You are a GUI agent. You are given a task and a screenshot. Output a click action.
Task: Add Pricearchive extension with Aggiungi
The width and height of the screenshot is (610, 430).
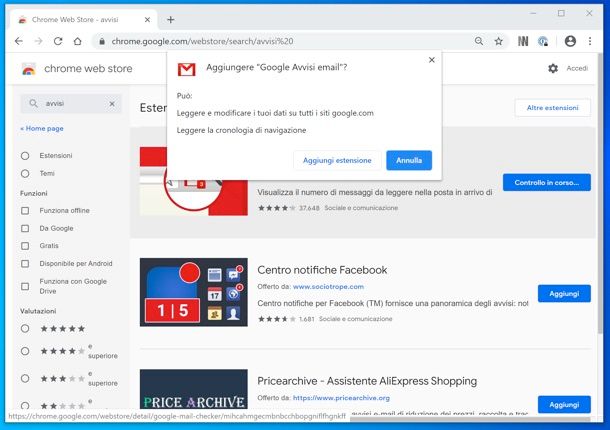click(x=564, y=405)
